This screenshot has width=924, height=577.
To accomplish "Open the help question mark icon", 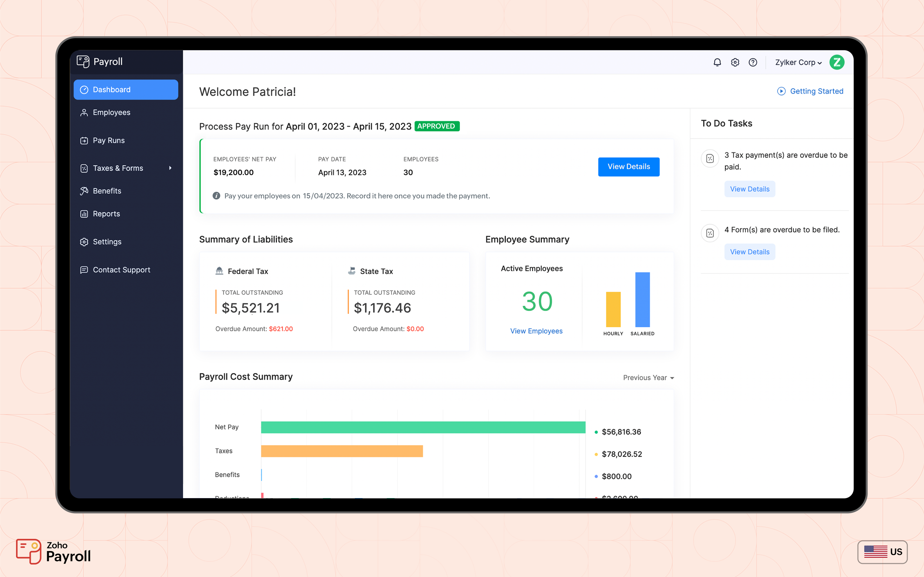I will click(753, 62).
